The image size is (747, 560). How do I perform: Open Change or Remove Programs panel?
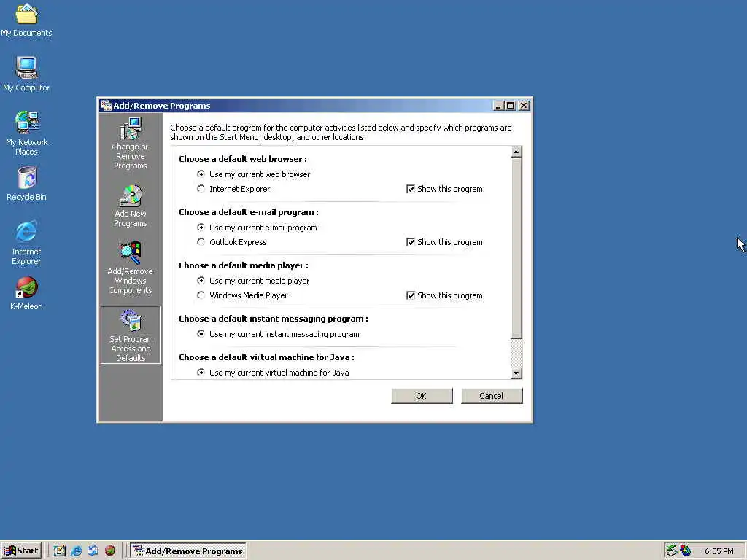pos(130,144)
